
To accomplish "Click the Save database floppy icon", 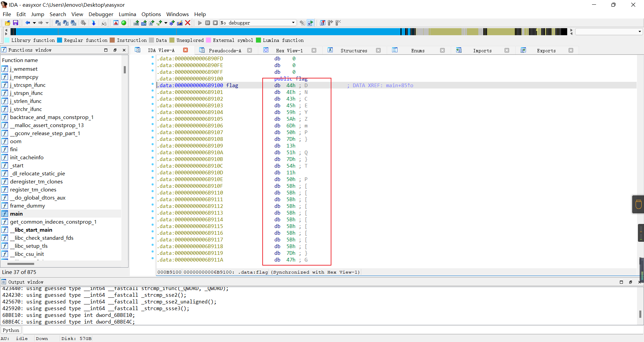I will click(x=15, y=23).
